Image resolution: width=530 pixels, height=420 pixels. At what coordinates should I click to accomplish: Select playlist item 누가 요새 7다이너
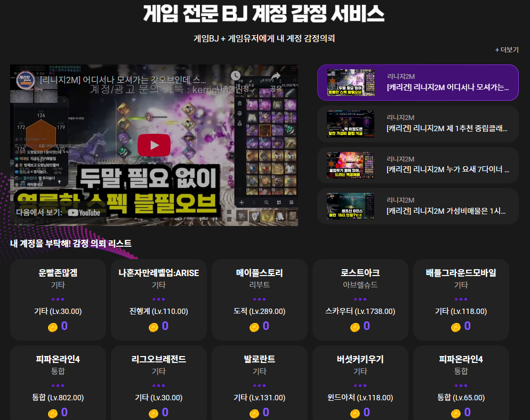coord(418,165)
